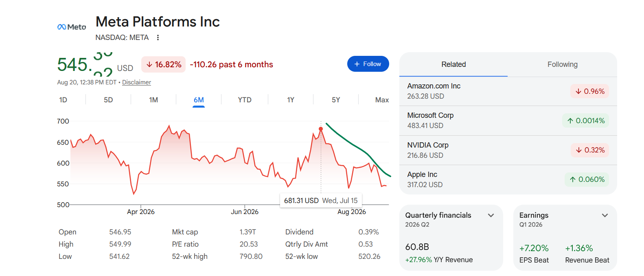644x276 pixels.
Task: Click the +7.20% EPS Beat value
Action: [x=534, y=248]
